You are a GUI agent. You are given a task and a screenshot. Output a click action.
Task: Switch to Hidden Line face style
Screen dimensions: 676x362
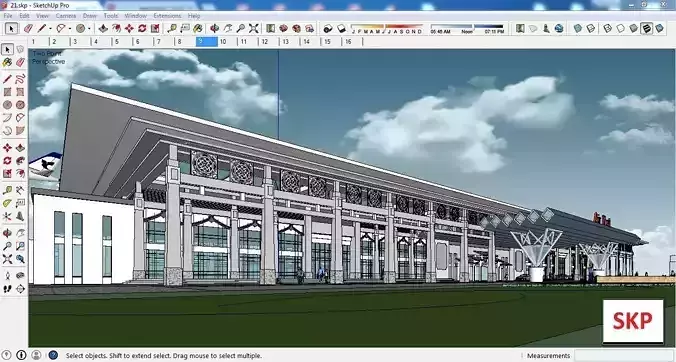620,28
